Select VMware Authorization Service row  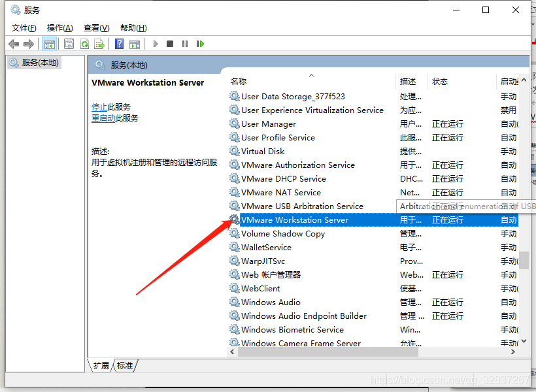pyautogui.click(x=373, y=165)
